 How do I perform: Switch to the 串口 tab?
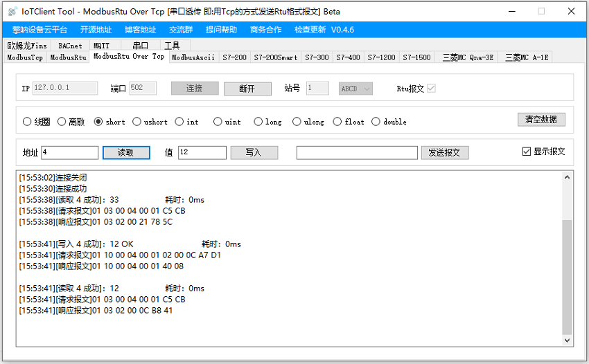tap(141, 46)
